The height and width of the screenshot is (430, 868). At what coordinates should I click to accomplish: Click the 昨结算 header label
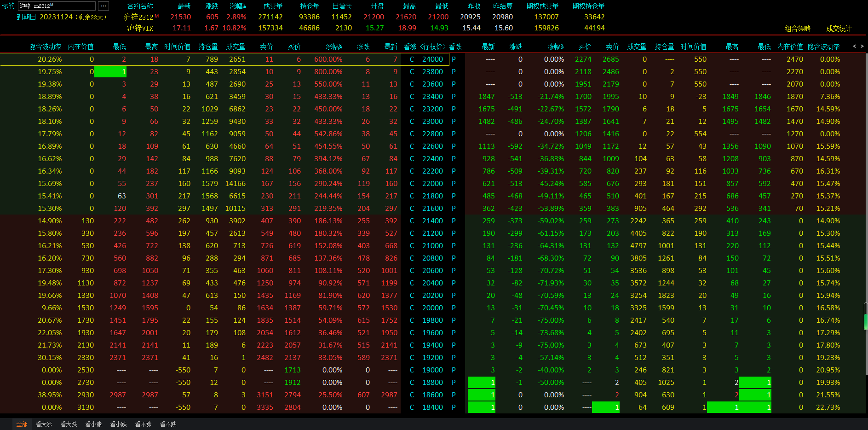[x=503, y=6]
